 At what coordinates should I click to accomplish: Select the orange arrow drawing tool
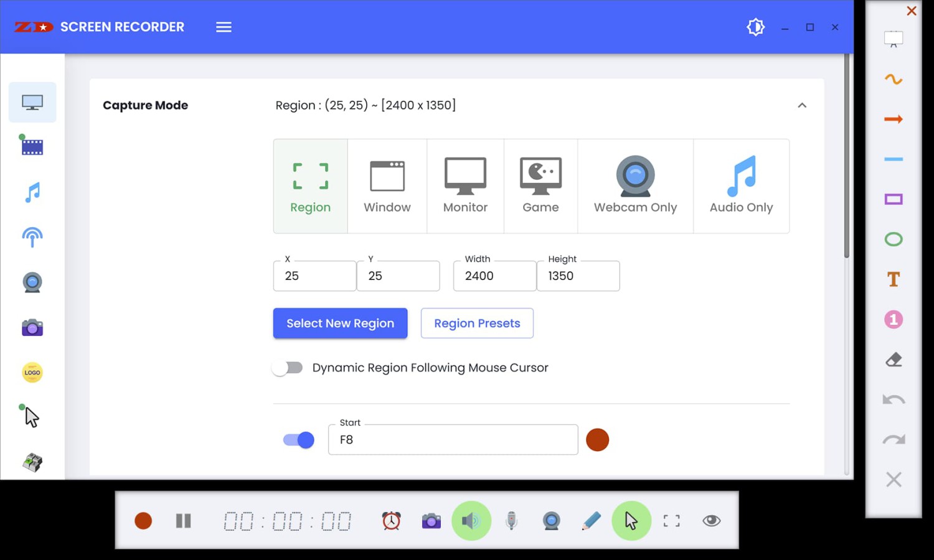tap(894, 119)
